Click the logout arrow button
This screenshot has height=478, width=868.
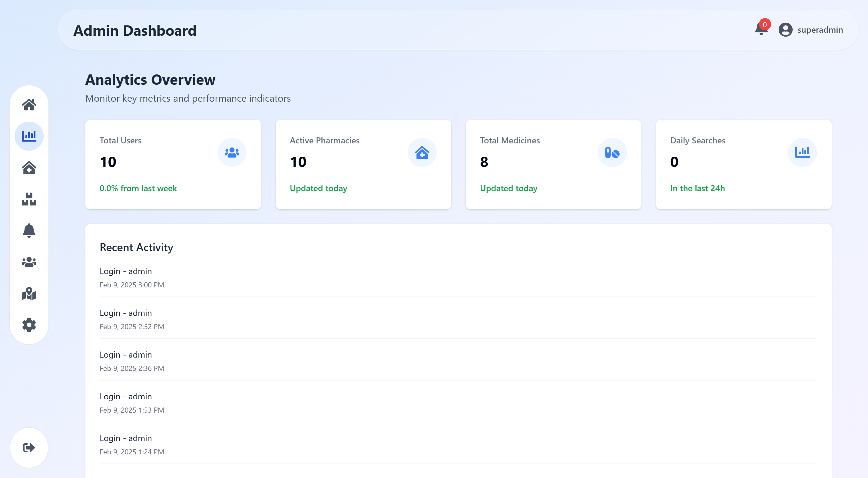pos(29,448)
